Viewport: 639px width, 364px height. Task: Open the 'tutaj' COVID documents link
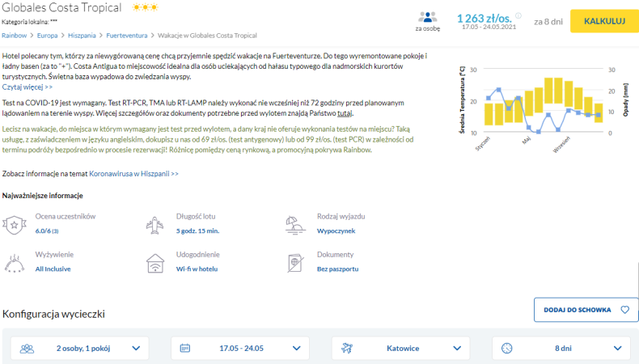(345, 113)
